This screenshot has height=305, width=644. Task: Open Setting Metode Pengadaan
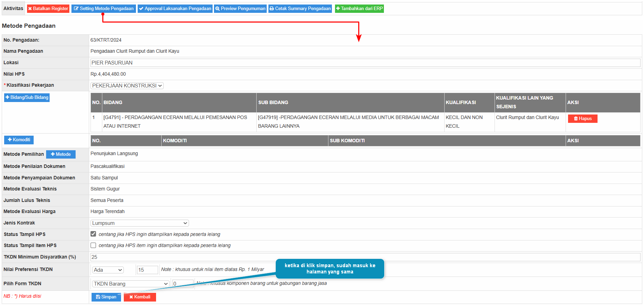pyautogui.click(x=104, y=9)
